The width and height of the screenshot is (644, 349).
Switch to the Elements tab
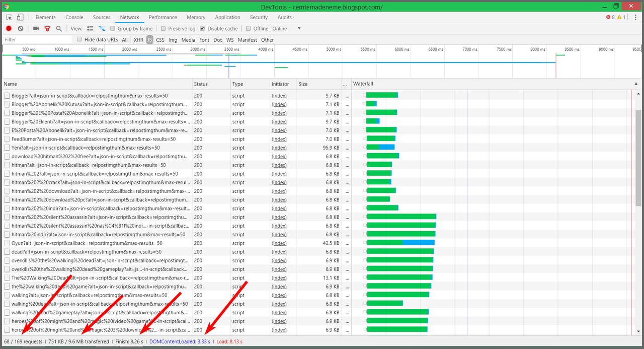pos(46,17)
